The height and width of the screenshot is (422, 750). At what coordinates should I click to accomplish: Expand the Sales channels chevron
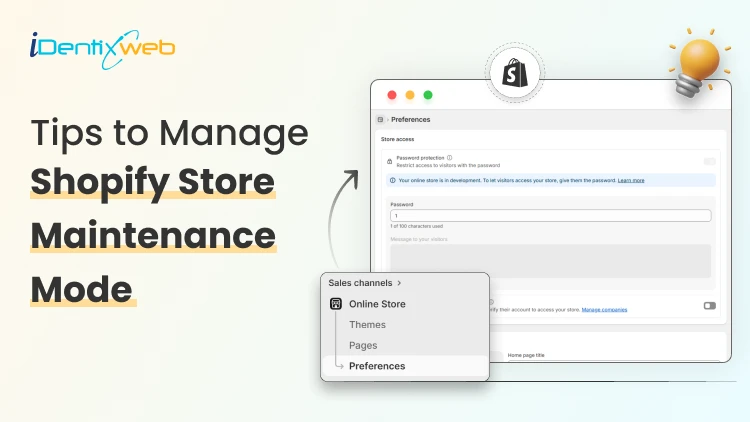399,283
